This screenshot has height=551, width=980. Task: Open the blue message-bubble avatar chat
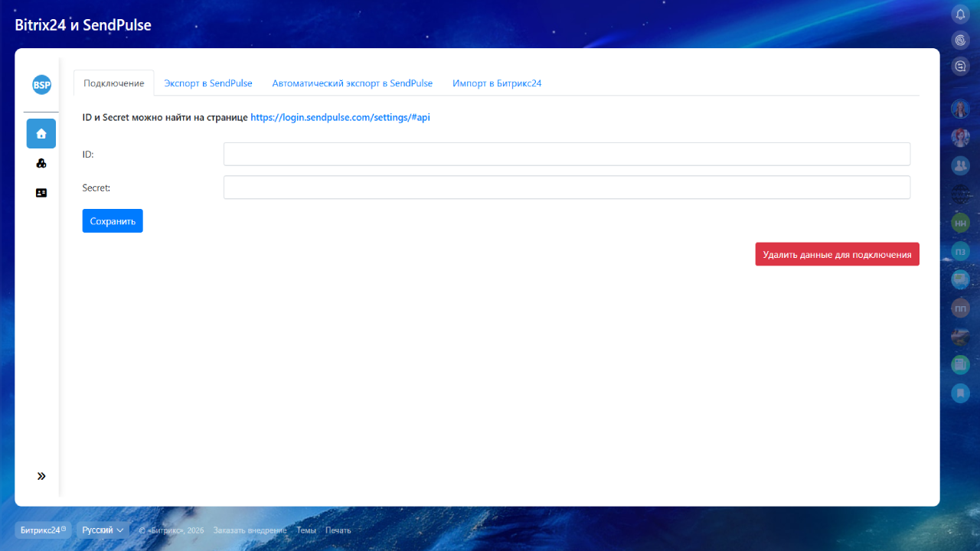[960, 280]
